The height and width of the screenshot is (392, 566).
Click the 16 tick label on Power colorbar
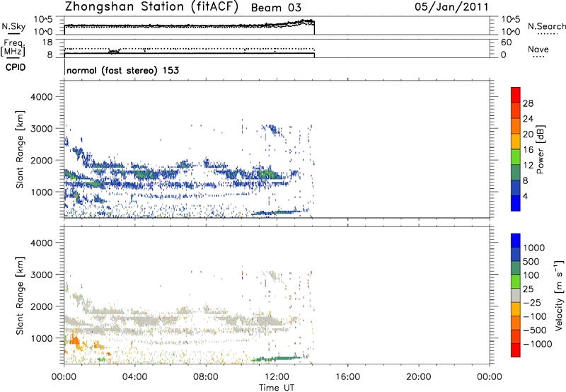point(528,150)
